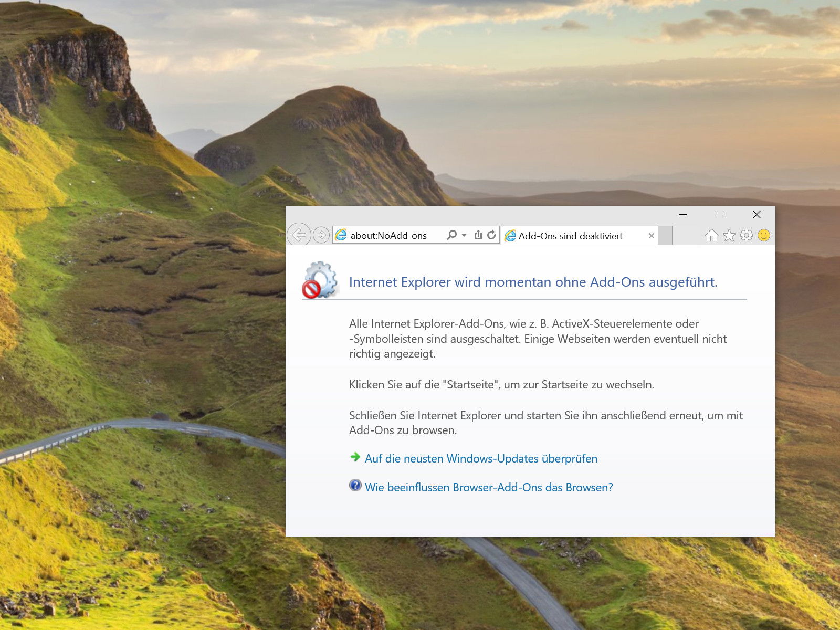Click the Internet Explorer icon in address bar
The height and width of the screenshot is (630, 840).
coord(341,235)
